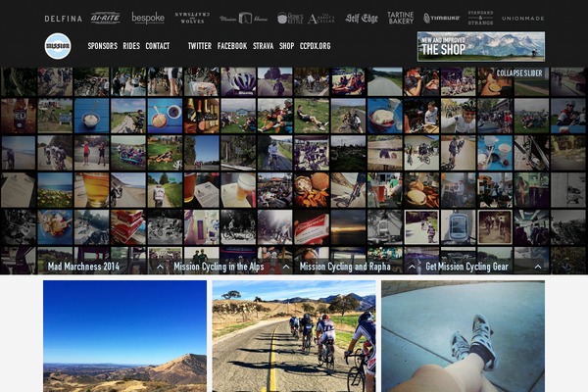Select Mission Cycling in the Alps tab
The image size is (588, 392).
(x=219, y=267)
